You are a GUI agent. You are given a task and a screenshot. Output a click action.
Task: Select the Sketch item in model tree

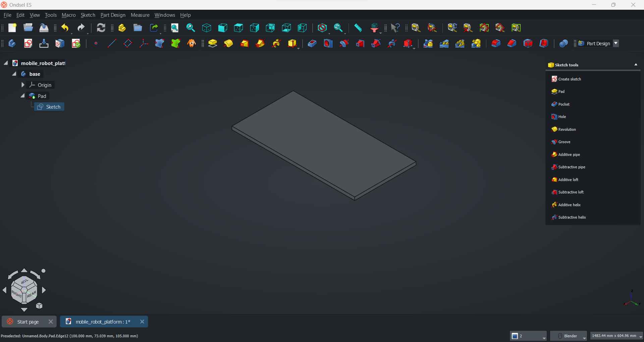coord(49,107)
